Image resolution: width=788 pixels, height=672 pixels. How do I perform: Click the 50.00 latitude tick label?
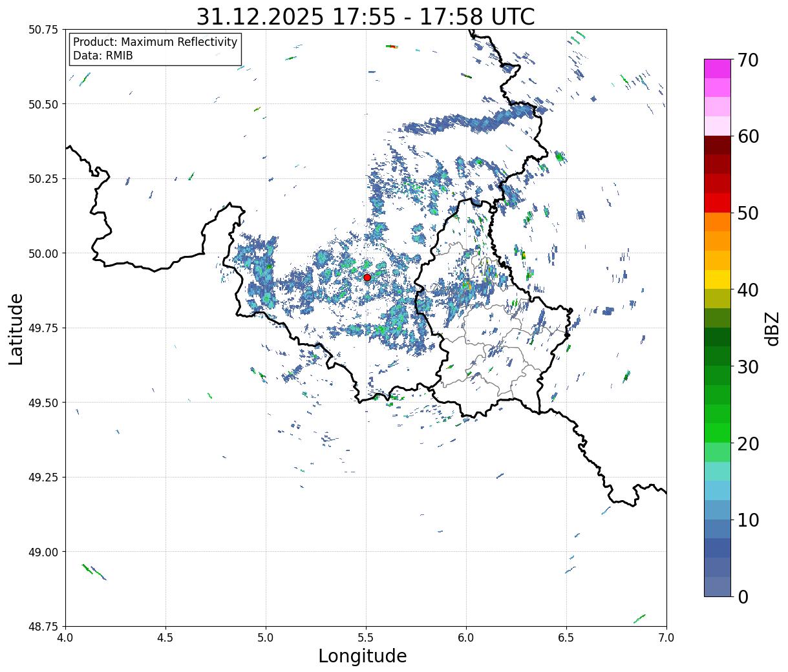click(x=43, y=253)
